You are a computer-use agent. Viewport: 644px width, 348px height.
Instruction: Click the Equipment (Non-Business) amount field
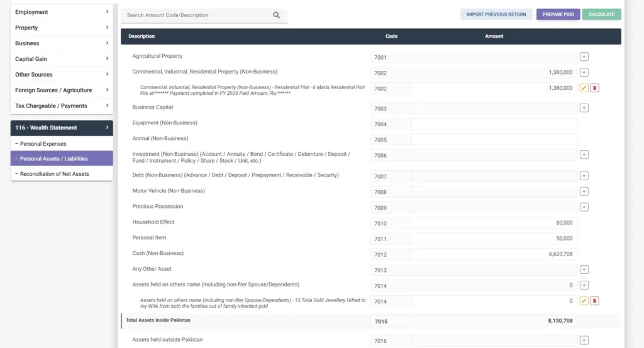click(494, 124)
